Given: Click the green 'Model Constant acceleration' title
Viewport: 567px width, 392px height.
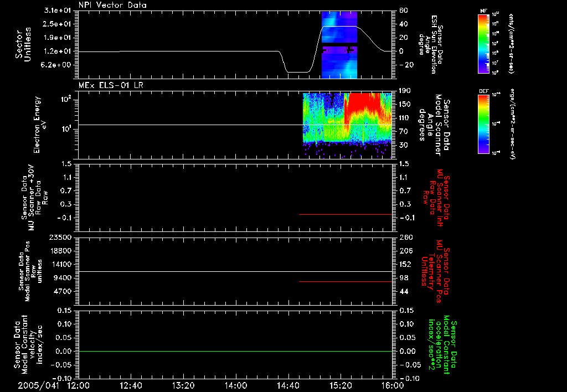Looking at the screenshot, I should click(x=443, y=344).
